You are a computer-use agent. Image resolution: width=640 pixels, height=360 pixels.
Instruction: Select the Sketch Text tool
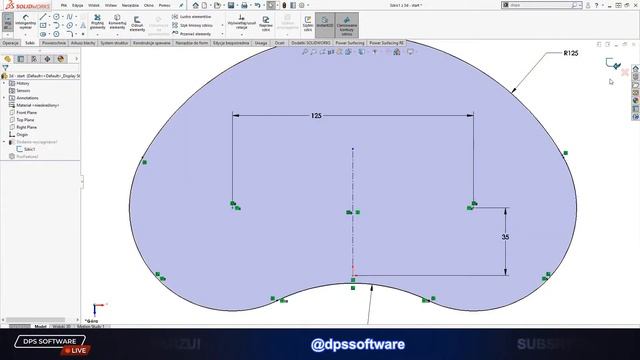tap(83, 25)
